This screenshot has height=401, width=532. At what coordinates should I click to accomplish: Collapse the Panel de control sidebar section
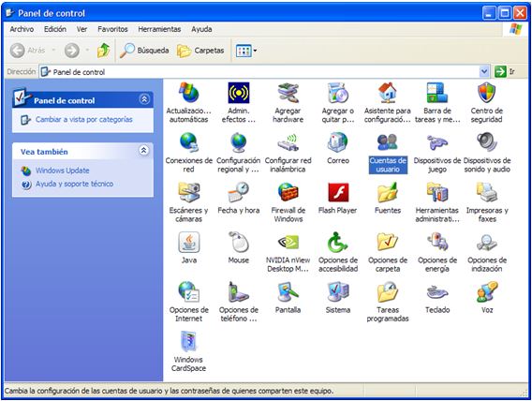pos(144,99)
